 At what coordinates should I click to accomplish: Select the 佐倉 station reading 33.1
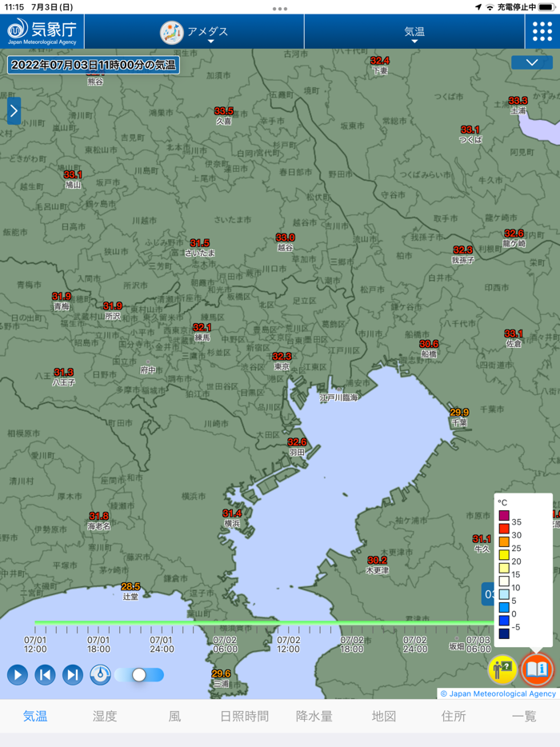pos(514,338)
